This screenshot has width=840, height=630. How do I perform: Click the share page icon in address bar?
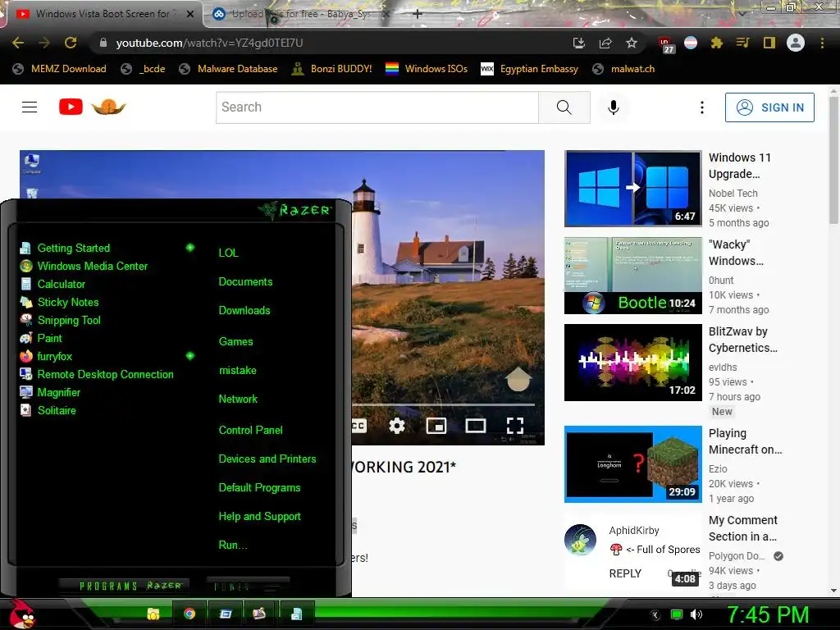coord(605,43)
